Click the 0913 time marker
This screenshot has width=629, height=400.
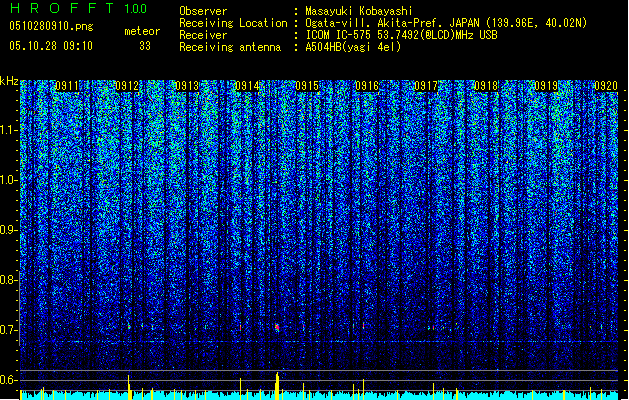187,86
